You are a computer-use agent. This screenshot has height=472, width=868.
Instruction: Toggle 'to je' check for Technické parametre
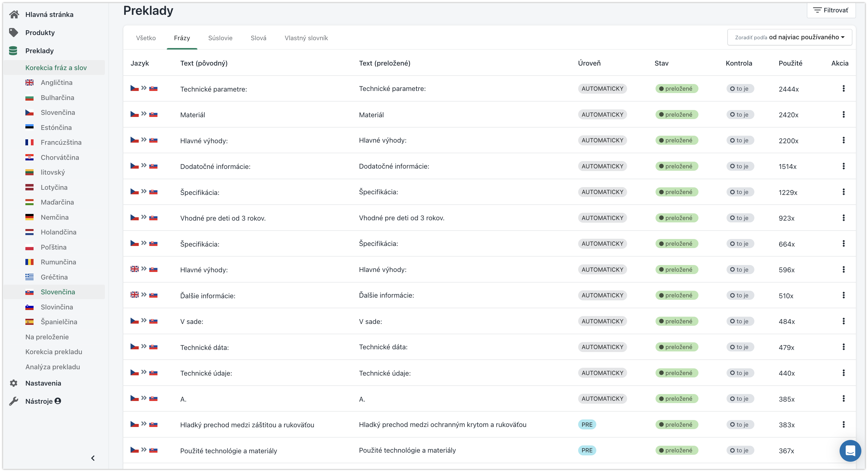tap(740, 89)
